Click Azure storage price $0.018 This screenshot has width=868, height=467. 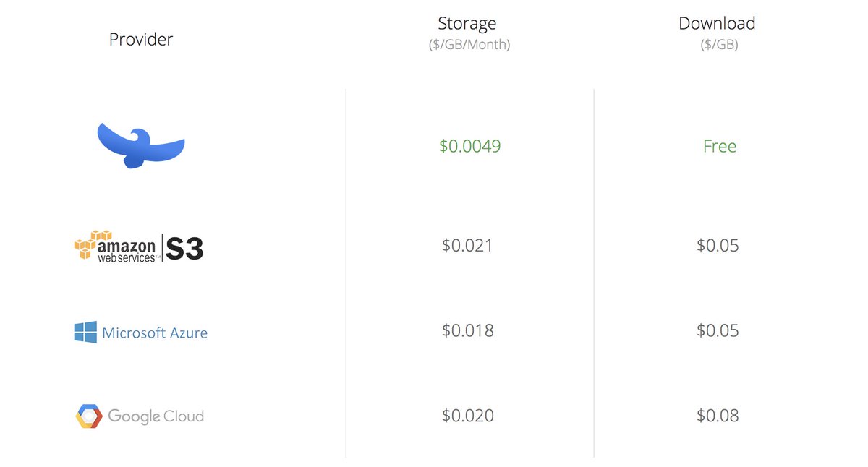(x=467, y=330)
